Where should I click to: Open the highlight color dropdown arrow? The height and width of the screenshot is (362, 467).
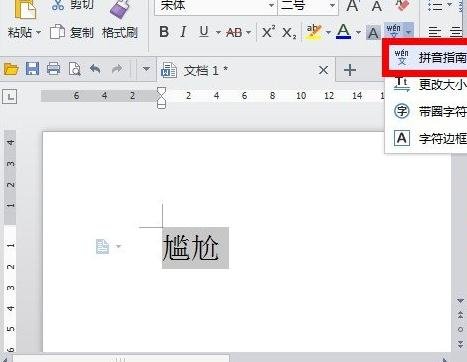coord(328,33)
